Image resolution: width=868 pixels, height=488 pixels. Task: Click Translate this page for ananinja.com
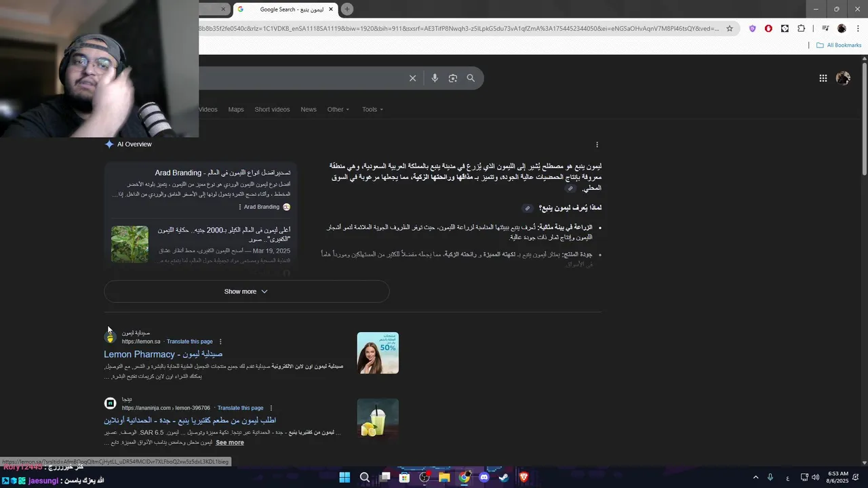241,408
